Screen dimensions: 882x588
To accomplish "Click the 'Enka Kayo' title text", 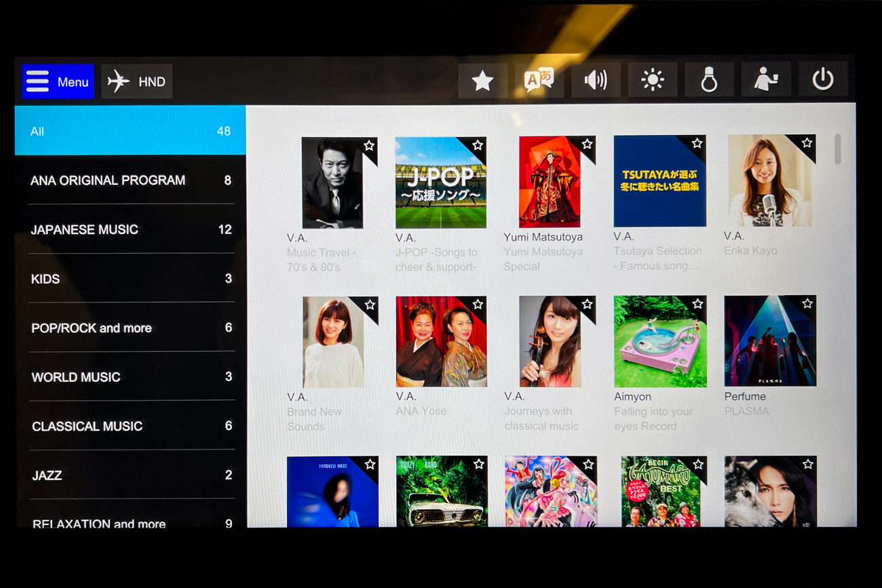I will click(750, 250).
